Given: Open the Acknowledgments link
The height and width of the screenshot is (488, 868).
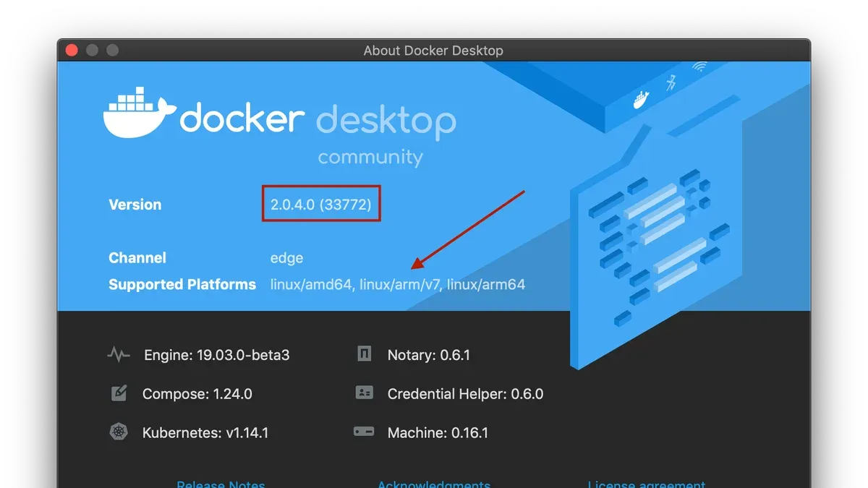Looking at the screenshot, I should click(434, 483).
